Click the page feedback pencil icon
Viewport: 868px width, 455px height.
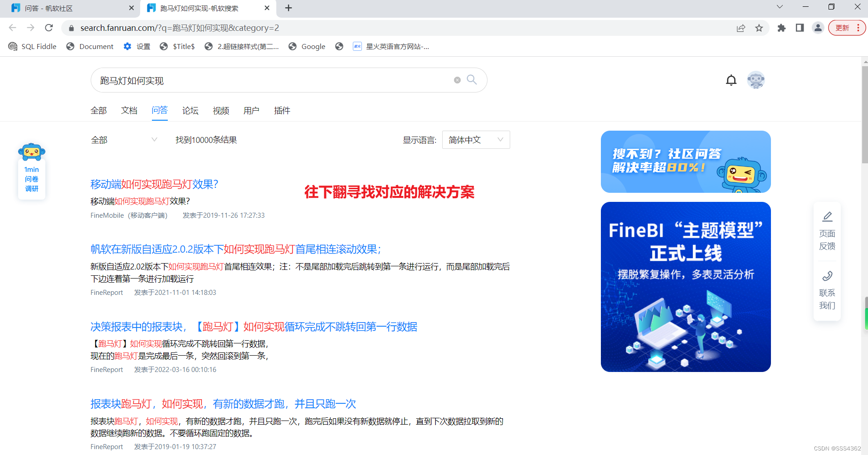click(x=827, y=216)
